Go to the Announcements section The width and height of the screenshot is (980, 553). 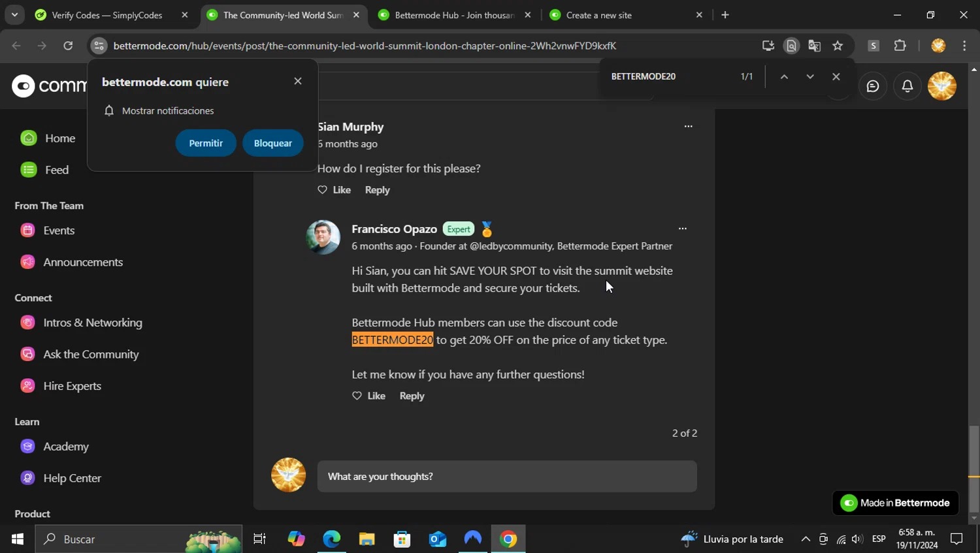(x=72, y=262)
